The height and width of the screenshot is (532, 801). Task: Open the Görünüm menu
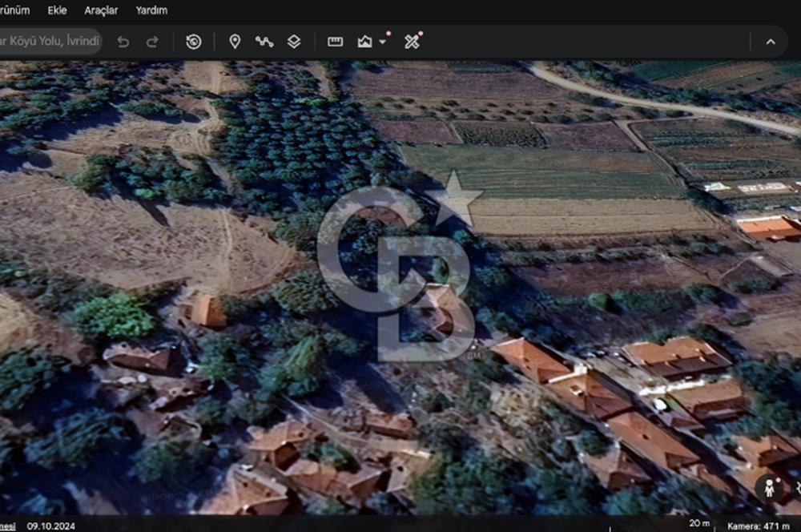point(14,10)
